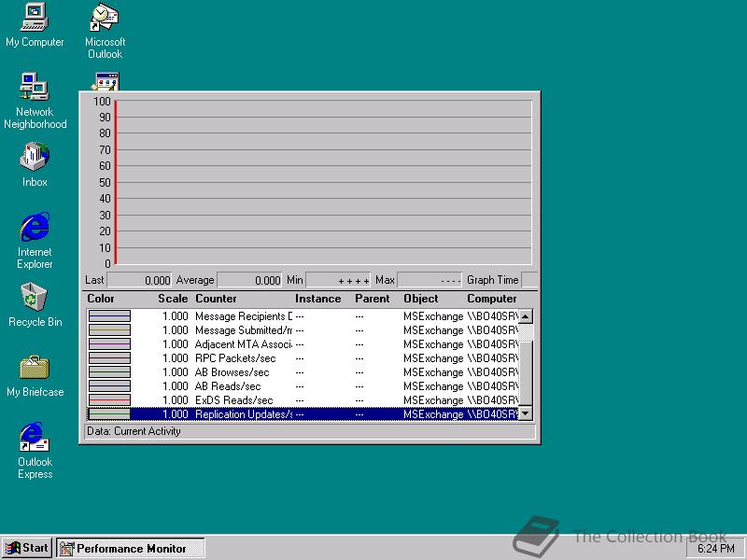Click the Graph Time value field
The image size is (747, 560).
coord(529,280)
